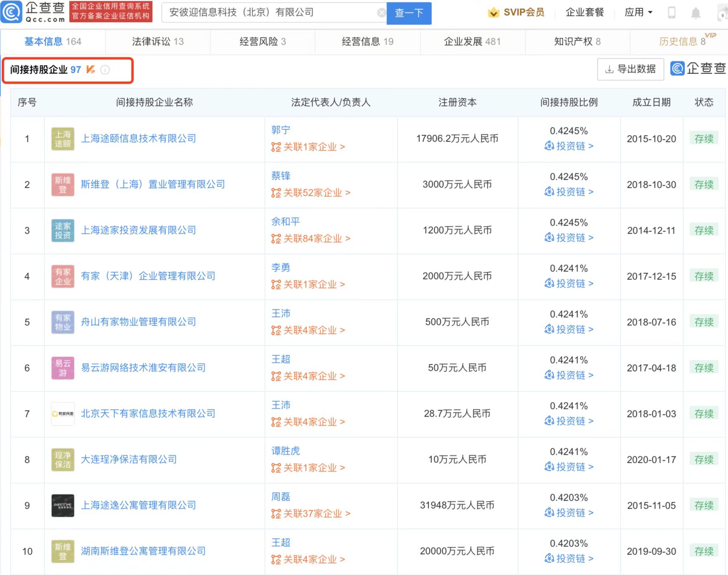Click the SVIP crown icon
Screen dimensions: 728x575
pyautogui.click(x=493, y=13)
